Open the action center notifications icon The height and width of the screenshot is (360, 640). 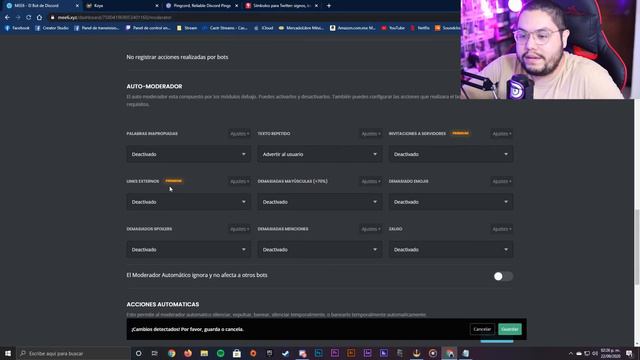click(629, 353)
